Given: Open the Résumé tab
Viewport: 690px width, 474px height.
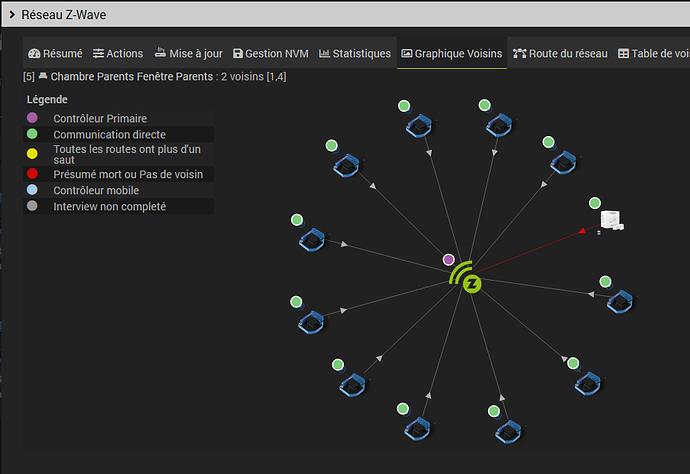Looking at the screenshot, I should (x=55, y=53).
